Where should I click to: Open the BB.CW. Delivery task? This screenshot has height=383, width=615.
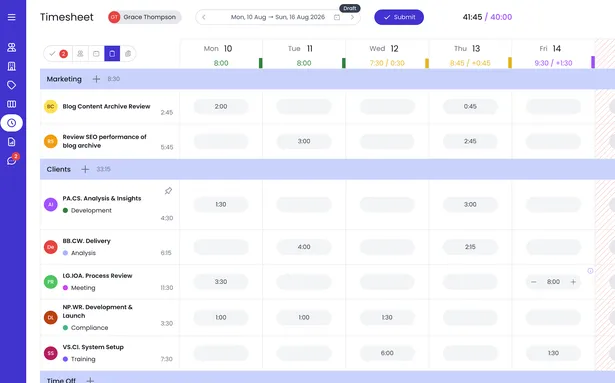[86, 241]
